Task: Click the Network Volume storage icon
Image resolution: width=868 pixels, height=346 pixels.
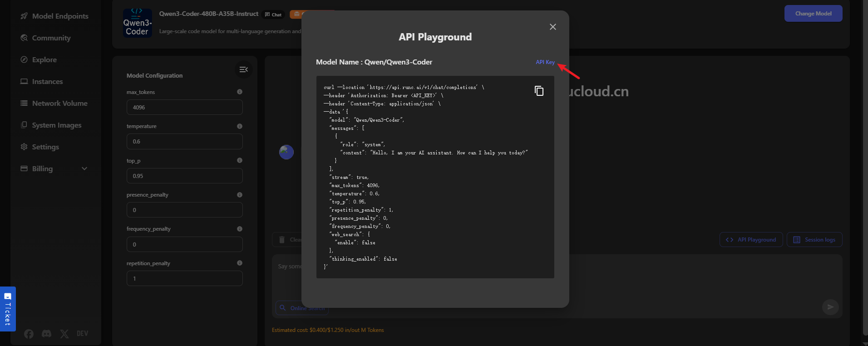Action: tap(24, 103)
